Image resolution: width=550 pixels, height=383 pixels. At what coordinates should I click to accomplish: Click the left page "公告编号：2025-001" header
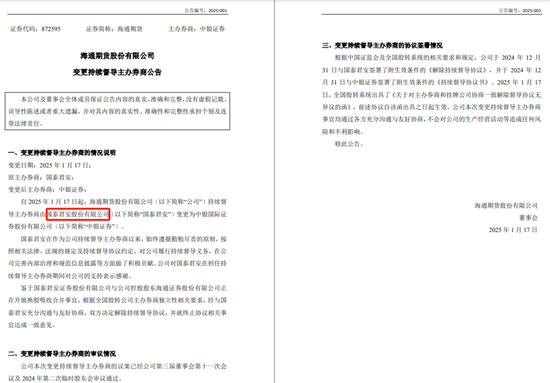coord(206,11)
